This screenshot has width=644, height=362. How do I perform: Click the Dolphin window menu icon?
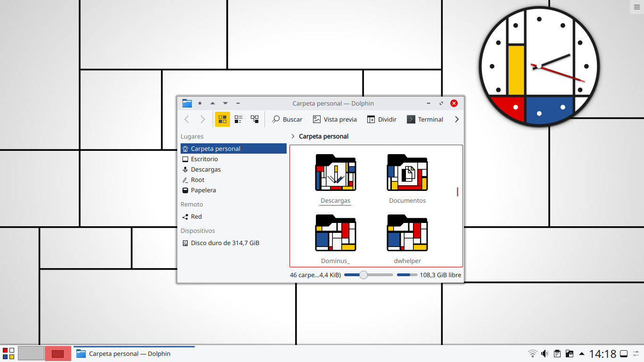[187, 103]
